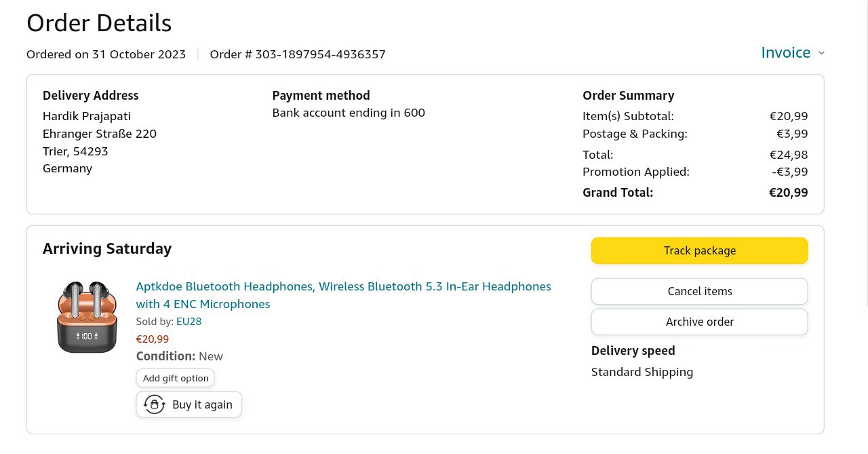Expand the Invoice dropdown chevron
The height and width of the screenshot is (454, 868).
pyautogui.click(x=821, y=53)
